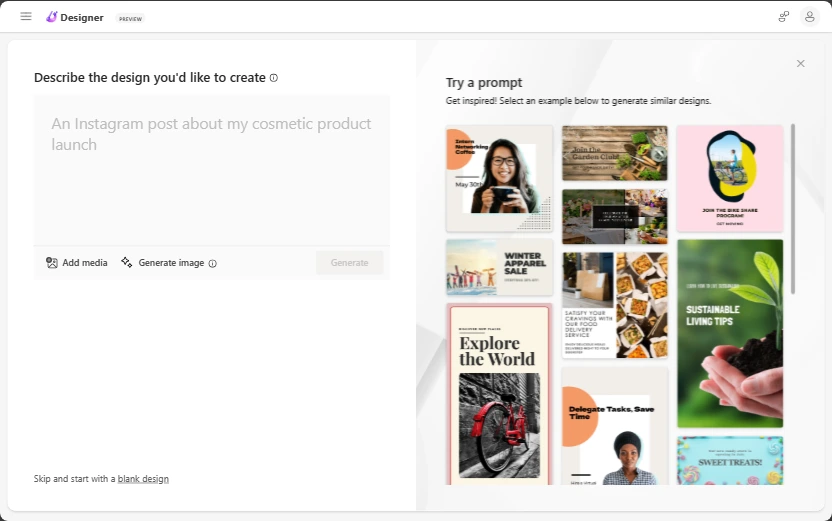832x521 pixels.
Task: Select the Join the Garden Club example
Action: coord(614,153)
